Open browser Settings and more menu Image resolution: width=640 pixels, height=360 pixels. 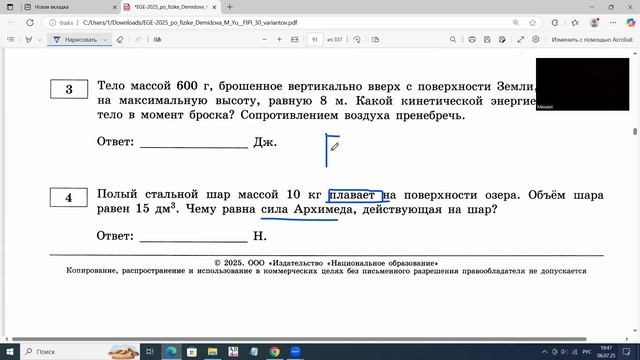613,22
